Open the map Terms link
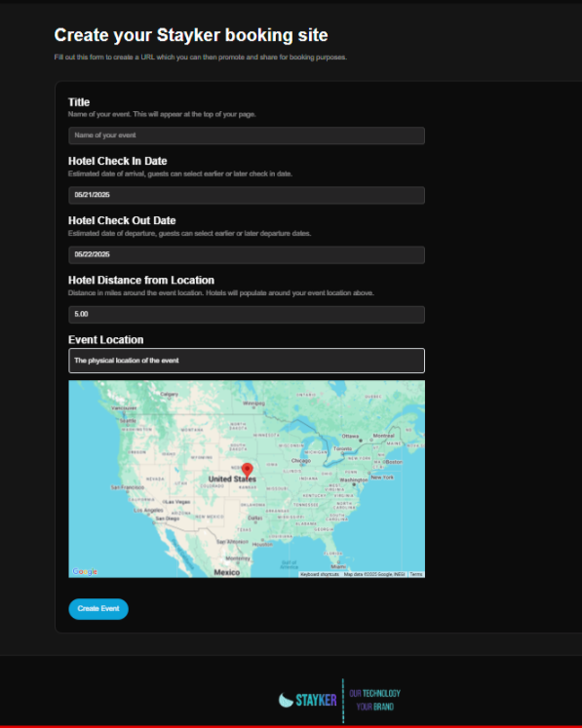Image resolution: width=582 pixels, height=728 pixels. coord(416,574)
